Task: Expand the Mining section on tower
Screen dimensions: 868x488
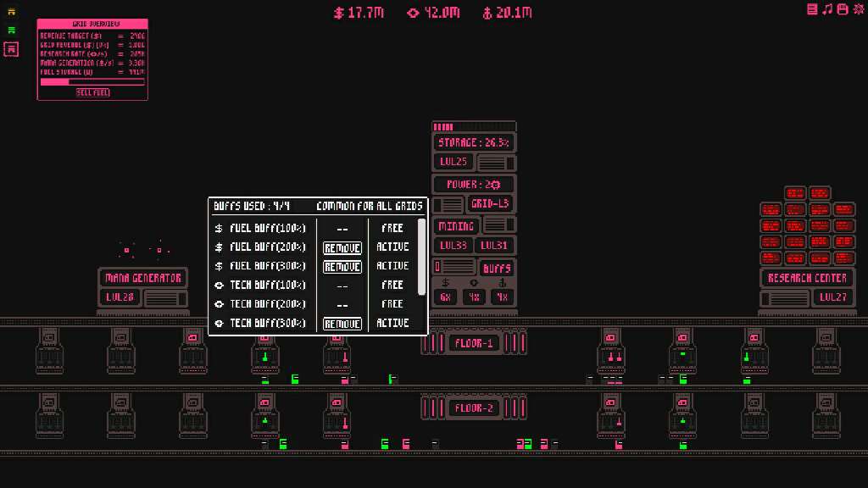Action: pyautogui.click(x=456, y=226)
